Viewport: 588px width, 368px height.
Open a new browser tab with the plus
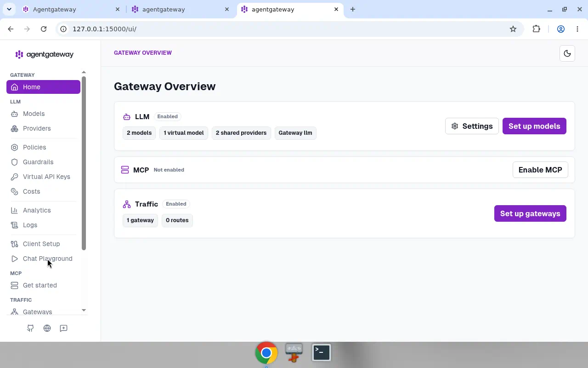[353, 9]
